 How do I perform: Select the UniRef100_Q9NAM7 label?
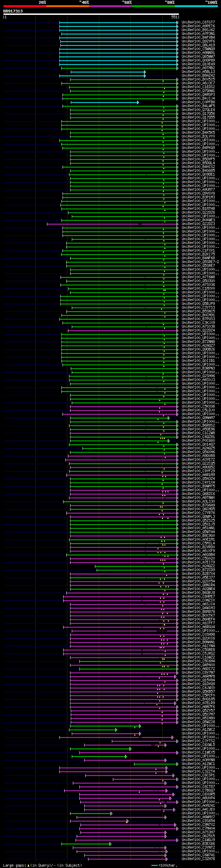(198, 418)
